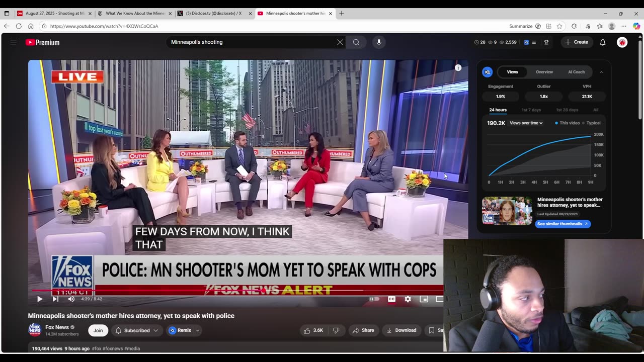This screenshot has width=644, height=362.
Task: Expand Subscribed notification dropdown
Action: pyautogui.click(x=156, y=330)
